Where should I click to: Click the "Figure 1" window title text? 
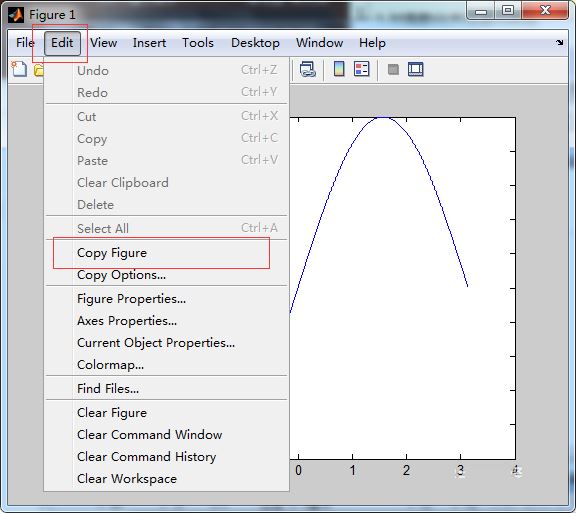pyautogui.click(x=52, y=15)
